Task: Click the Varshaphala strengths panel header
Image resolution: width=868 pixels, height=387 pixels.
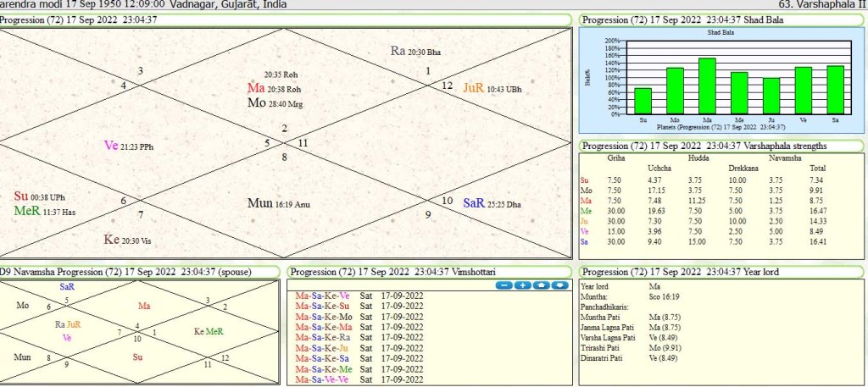Action: (x=721, y=146)
